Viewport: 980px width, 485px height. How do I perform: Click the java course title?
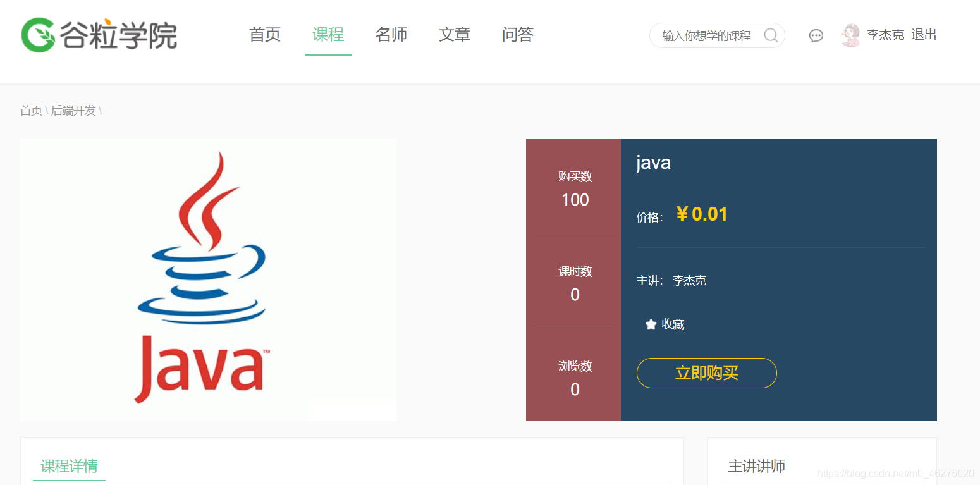coord(653,163)
